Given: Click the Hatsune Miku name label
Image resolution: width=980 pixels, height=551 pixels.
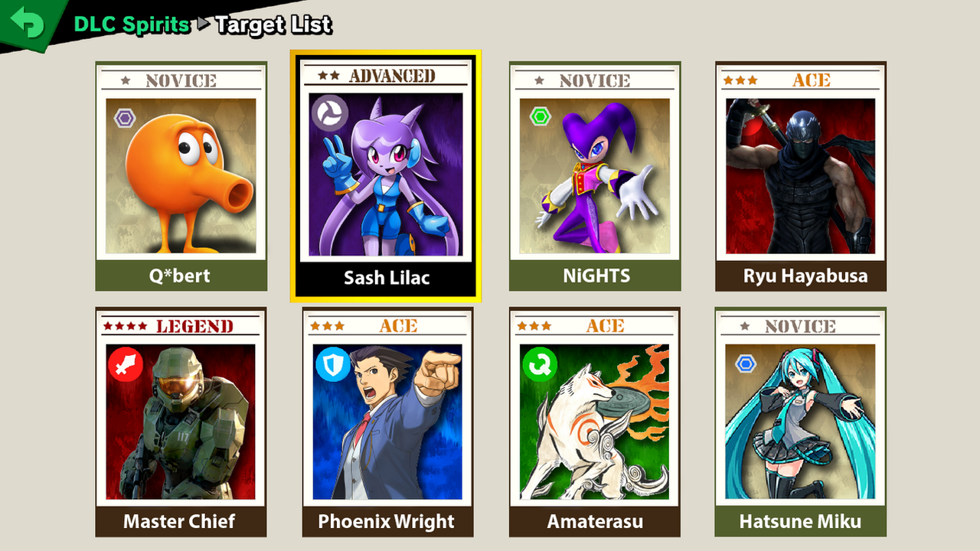Looking at the screenshot, I should pyautogui.click(x=801, y=522).
